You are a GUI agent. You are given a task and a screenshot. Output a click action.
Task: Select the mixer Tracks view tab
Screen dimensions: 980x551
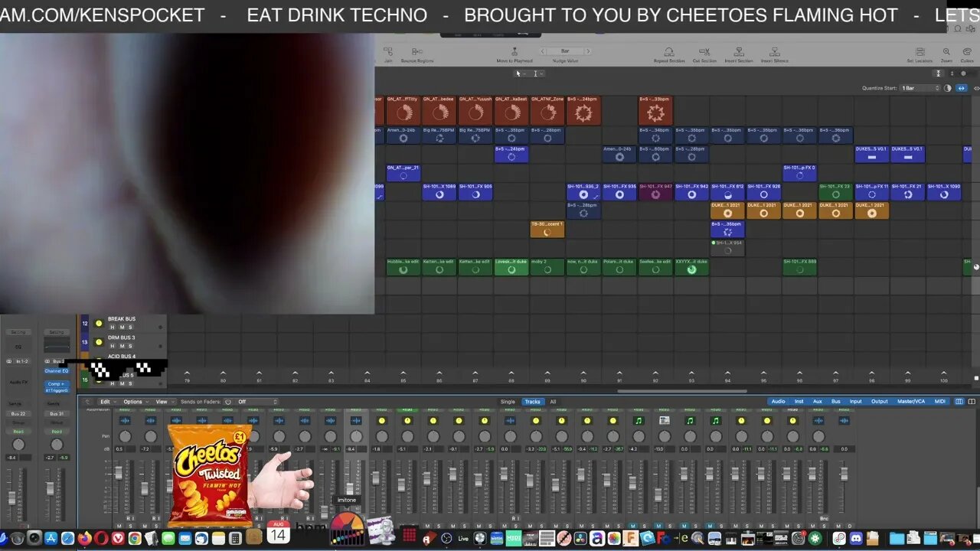point(532,402)
